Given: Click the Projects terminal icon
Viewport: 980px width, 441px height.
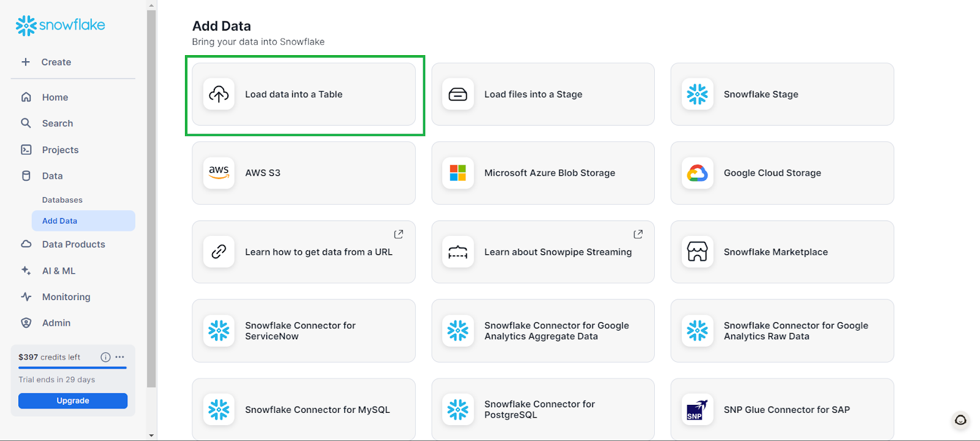Looking at the screenshot, I should 26,149.
